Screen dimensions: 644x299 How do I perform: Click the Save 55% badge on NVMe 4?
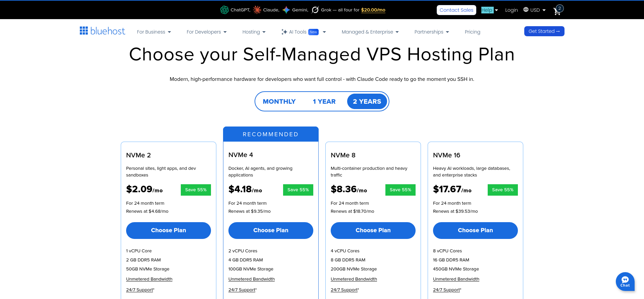(298, 190)
